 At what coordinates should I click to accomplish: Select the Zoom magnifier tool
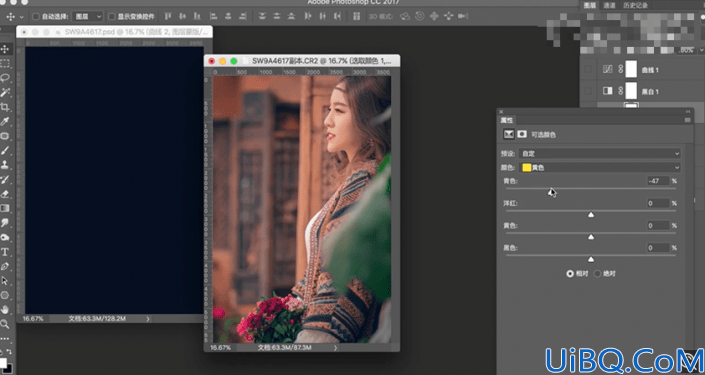5,324
